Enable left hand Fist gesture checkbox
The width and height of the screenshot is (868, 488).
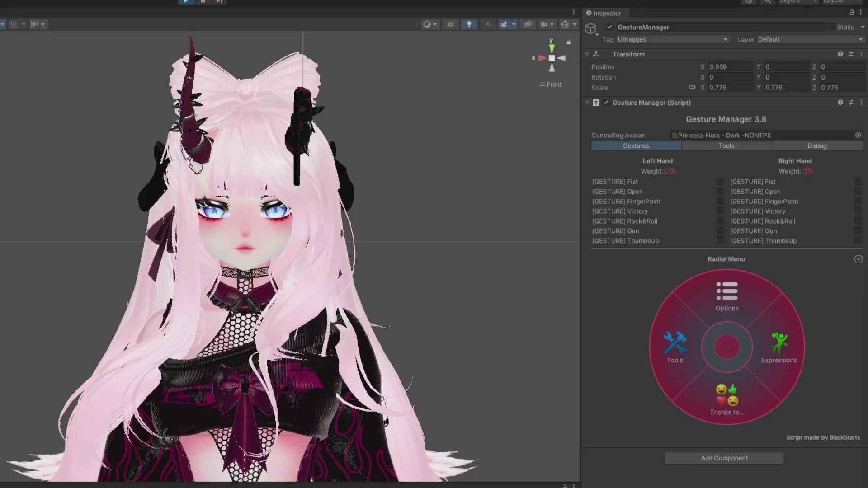pyautogui.click(x=720, y=182)
